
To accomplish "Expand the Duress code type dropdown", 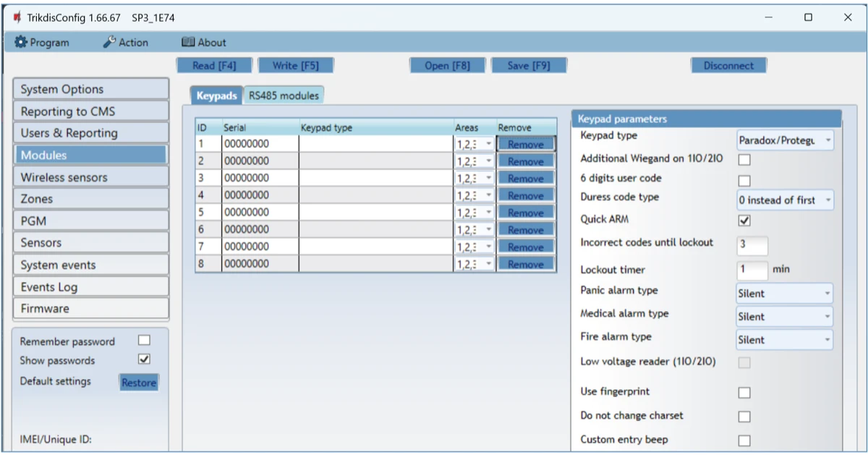I will pyautogui.click(x=785, y=200).
